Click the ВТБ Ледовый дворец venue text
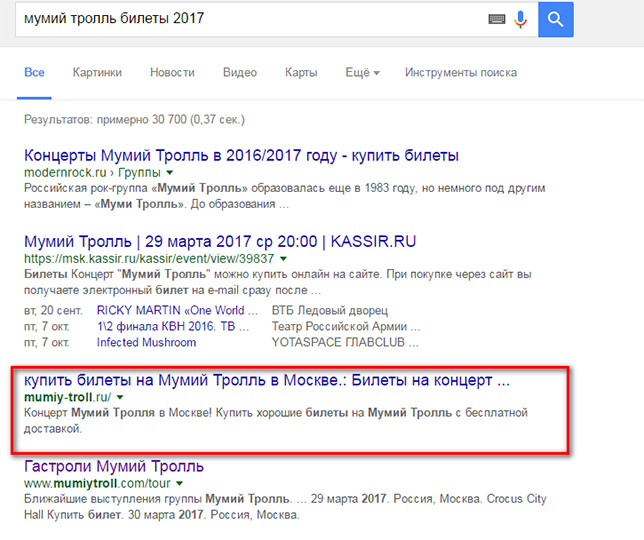 (330, 310)
